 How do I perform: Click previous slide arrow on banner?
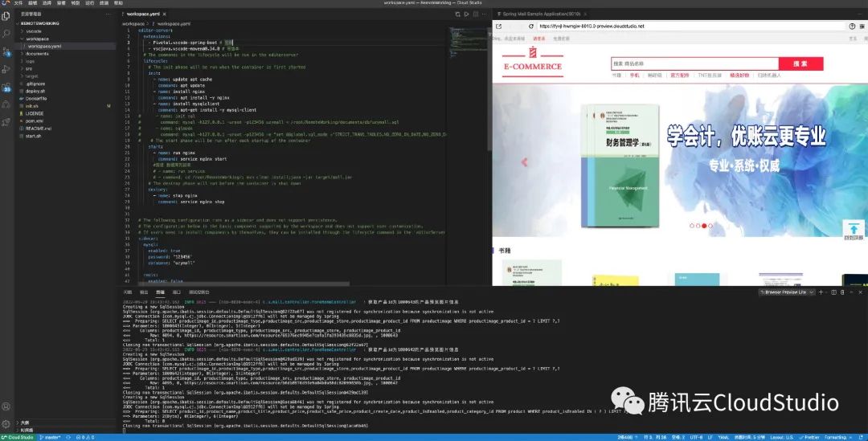pyautogui.click(x=524, y=162)
